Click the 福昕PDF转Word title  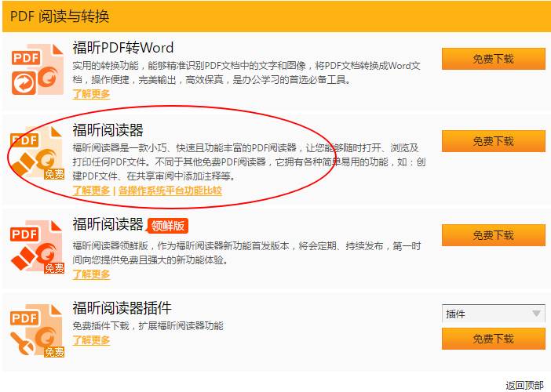123,48
